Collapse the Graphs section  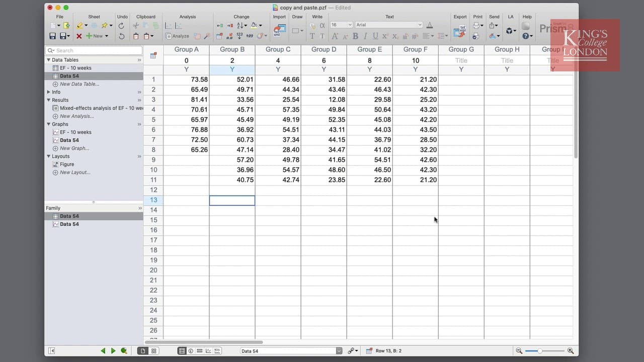[x=48, y=124]
